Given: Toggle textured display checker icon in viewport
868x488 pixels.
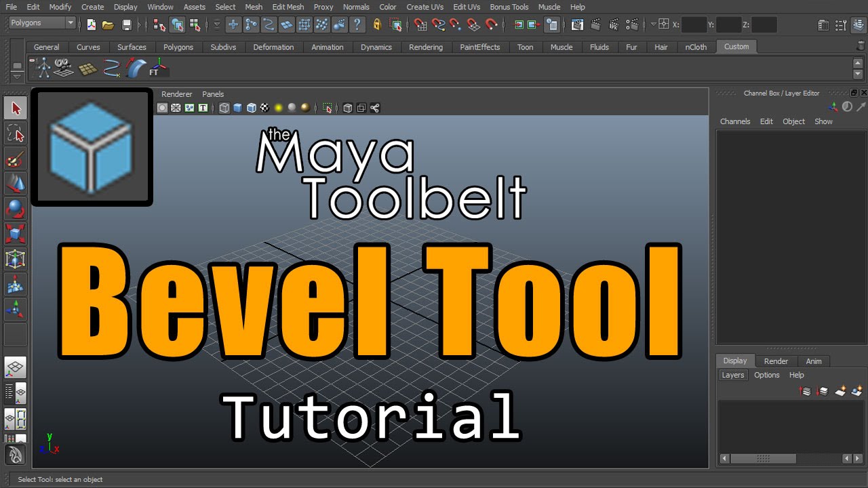Looking at the screenshot, I should click(x=264, y=108).
